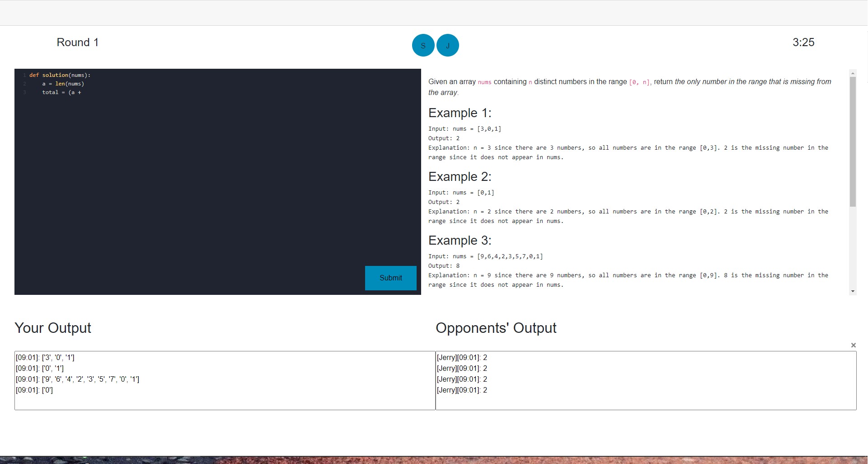Click the scrollbar up arrow
This screenshot has width=868, height=464.
(x=853, y=73)
